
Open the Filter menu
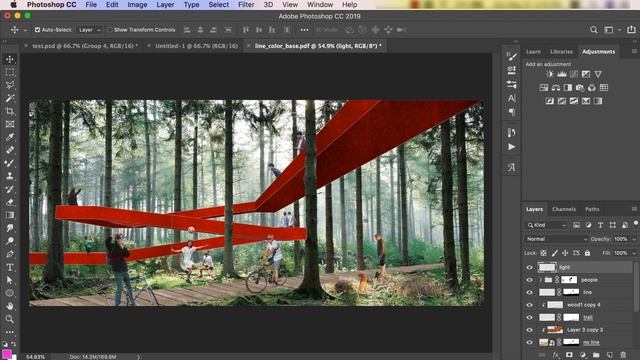click(246, 4)
